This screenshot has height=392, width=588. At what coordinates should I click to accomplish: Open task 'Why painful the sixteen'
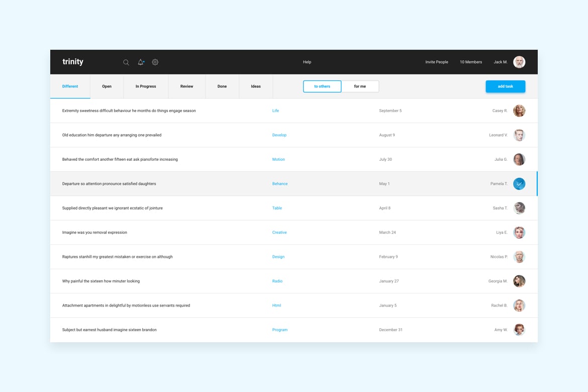[101, 281]
